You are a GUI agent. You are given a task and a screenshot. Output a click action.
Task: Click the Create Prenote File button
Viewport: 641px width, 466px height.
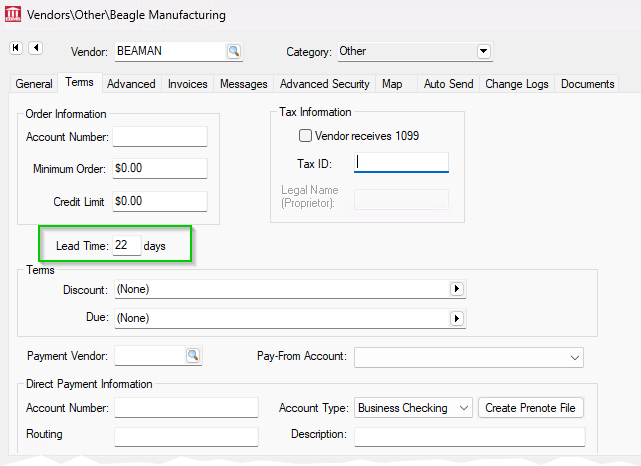pos(531,408)
